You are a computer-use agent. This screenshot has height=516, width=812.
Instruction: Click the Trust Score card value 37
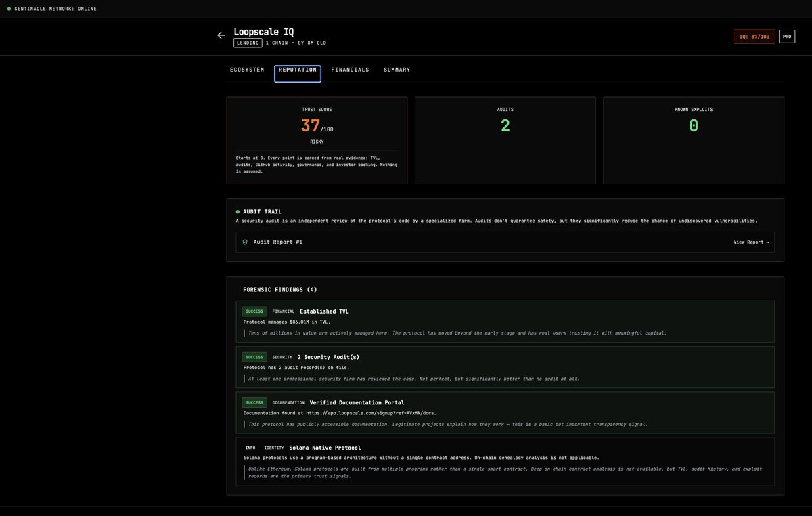(310, 125)
